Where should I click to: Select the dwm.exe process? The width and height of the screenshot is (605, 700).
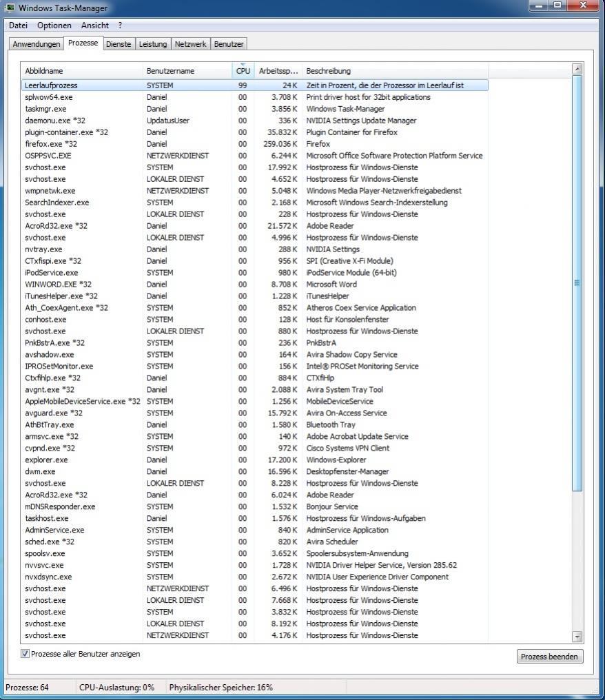click(x=254, y=471)
